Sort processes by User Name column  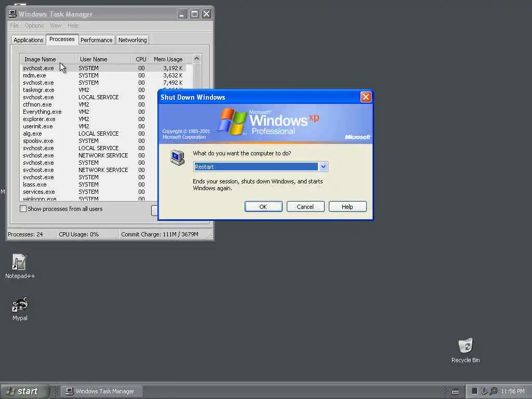[103, 59]
